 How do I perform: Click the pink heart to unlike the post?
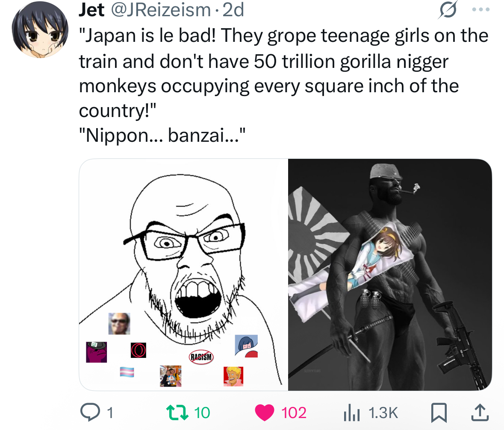point(264,412)
